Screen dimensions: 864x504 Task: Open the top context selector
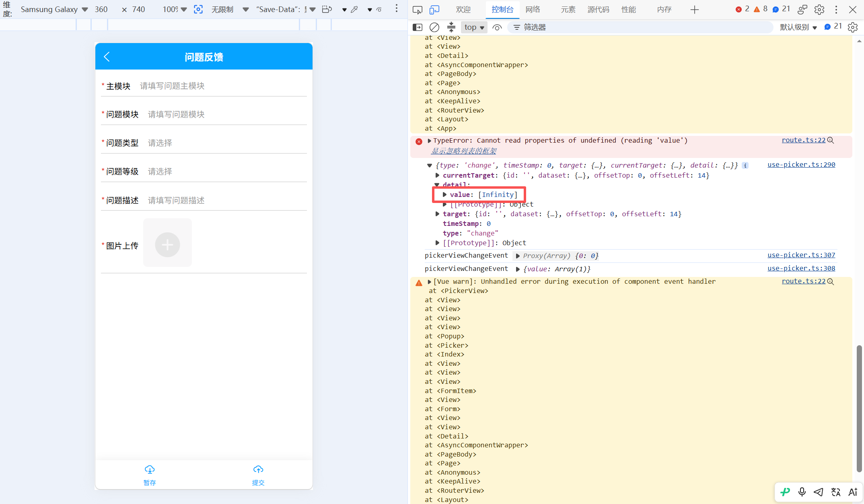tap(474, 27)
